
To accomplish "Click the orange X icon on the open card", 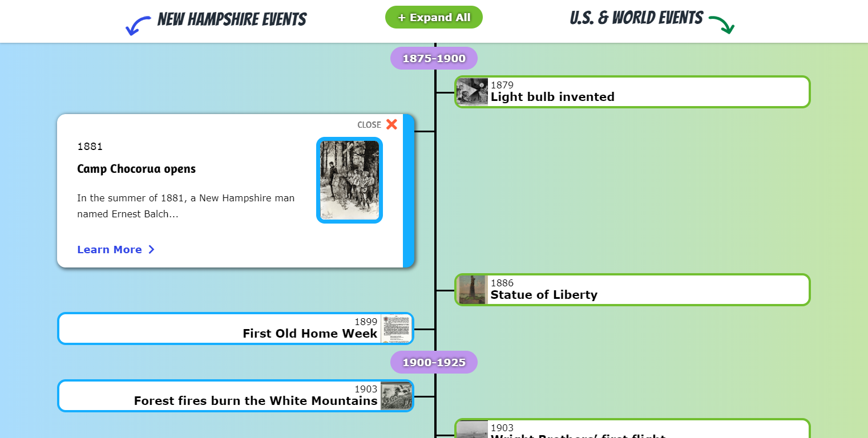I will tap(391, 124).
